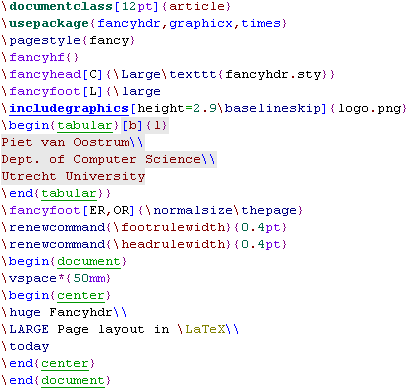
Task: Click the \fancyhead command
Action: pyautogui.click(x=41, y=74)
